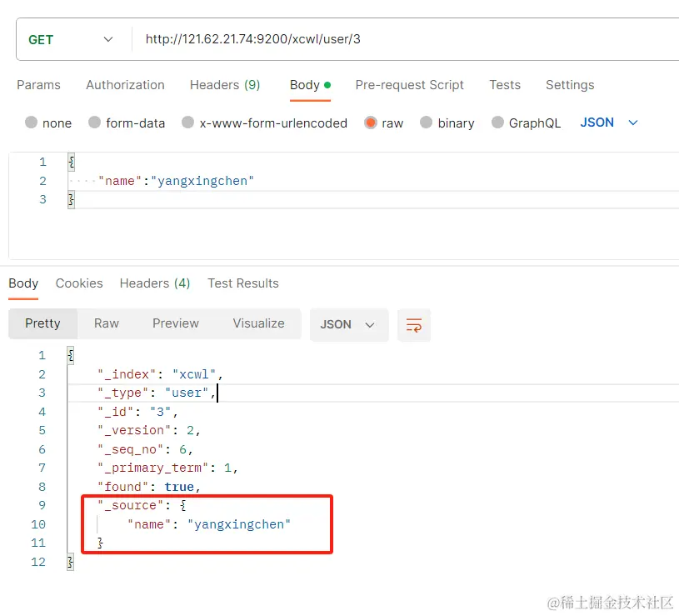
Task: Click the "found": true response line
Action: click(149, 487)
